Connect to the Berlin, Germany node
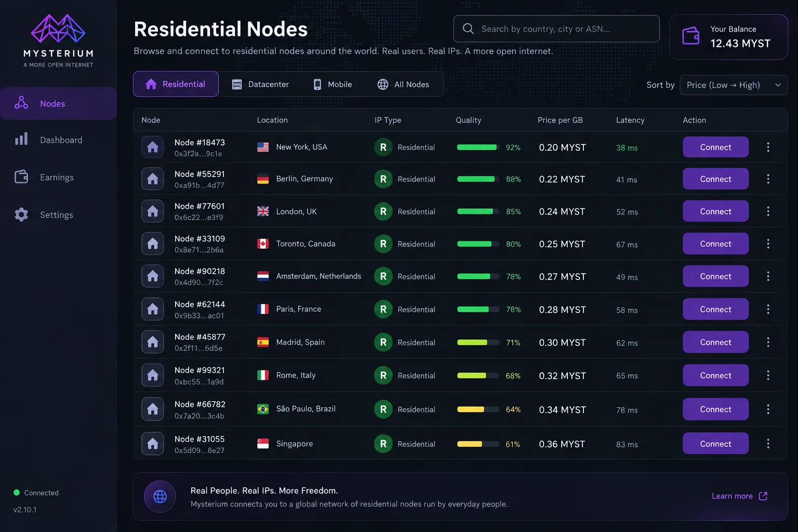 tap(715, 179)
